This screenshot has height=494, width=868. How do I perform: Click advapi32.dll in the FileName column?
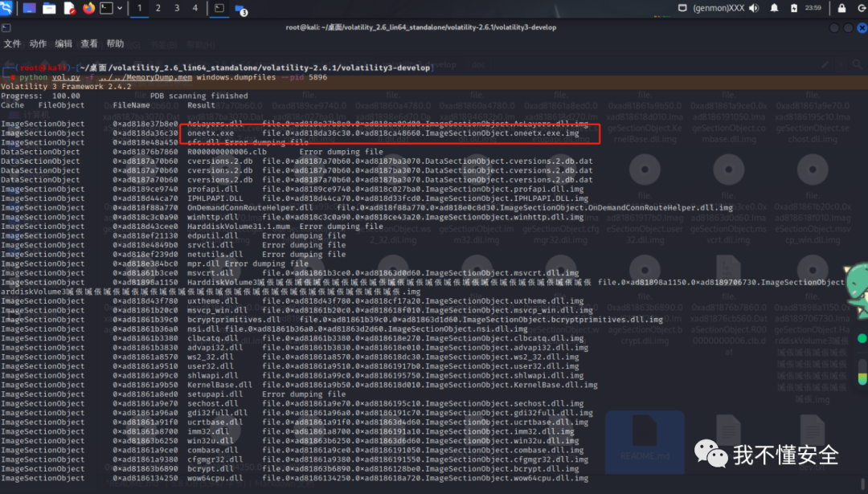215,348
